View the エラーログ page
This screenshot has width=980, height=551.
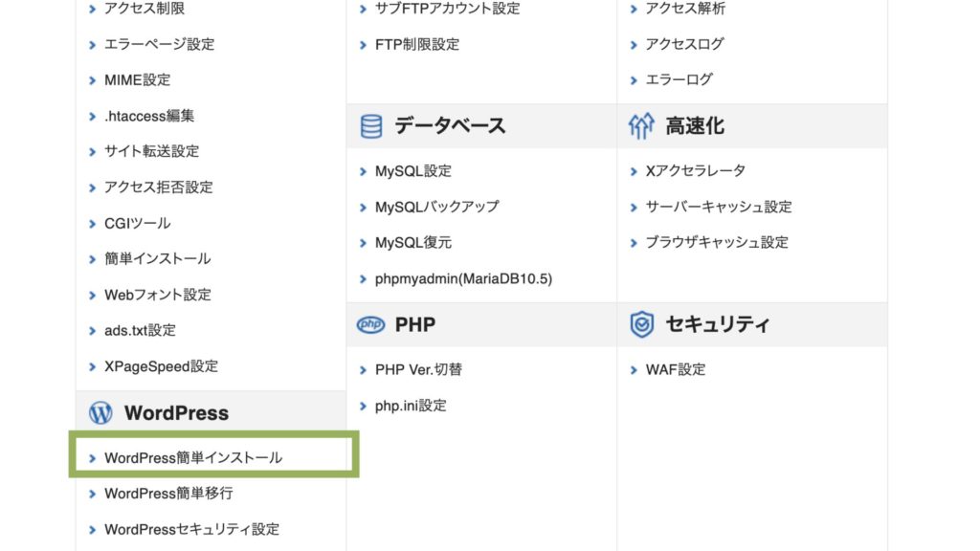pos(678,79)
